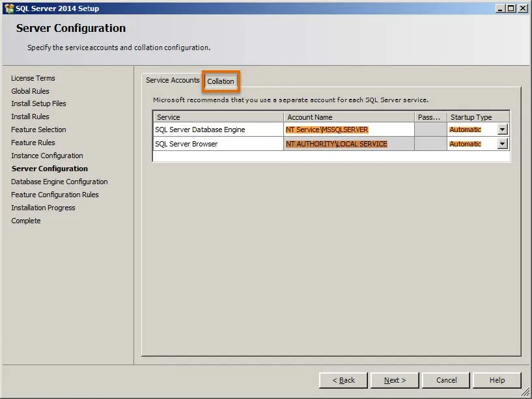Click the password cell for SQL Server Browser

[x=430, y=144]
